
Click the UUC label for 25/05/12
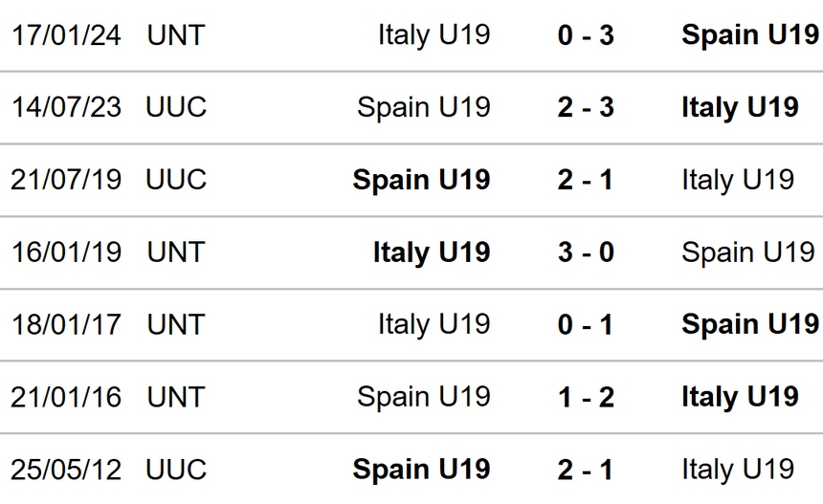[x=176, y=469]
